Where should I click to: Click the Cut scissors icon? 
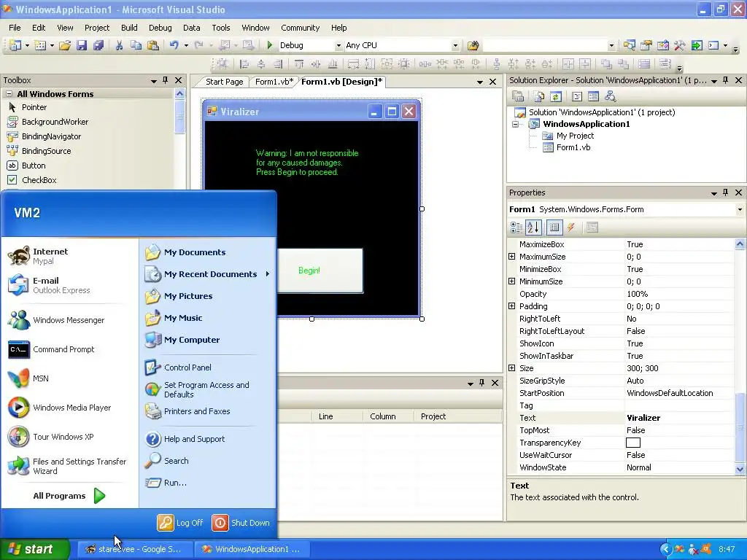point(119,45)
